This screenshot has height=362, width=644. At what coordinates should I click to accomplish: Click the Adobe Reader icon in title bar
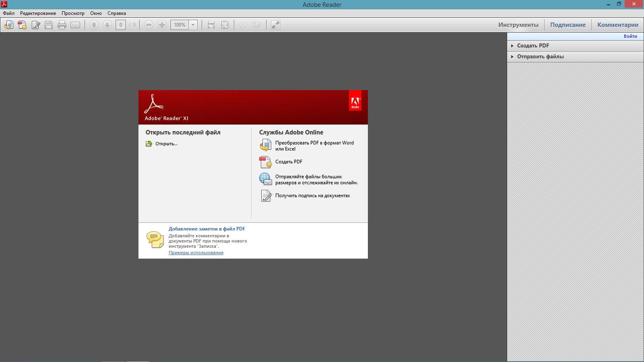(4, 4)
